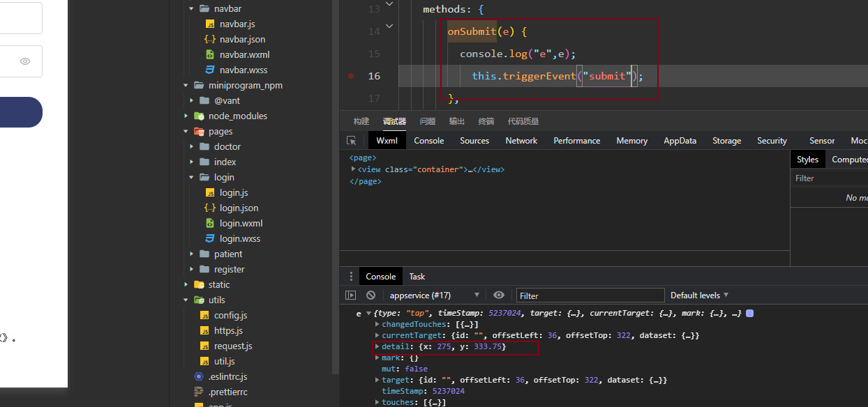Toggle the breakpoint on line 16

(351, 76)
